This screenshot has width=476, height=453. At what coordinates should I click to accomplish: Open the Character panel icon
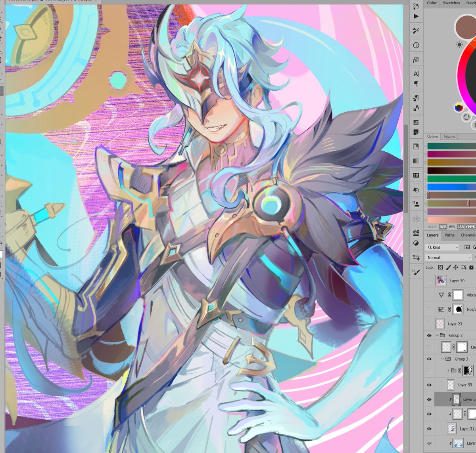click(416, 74)
